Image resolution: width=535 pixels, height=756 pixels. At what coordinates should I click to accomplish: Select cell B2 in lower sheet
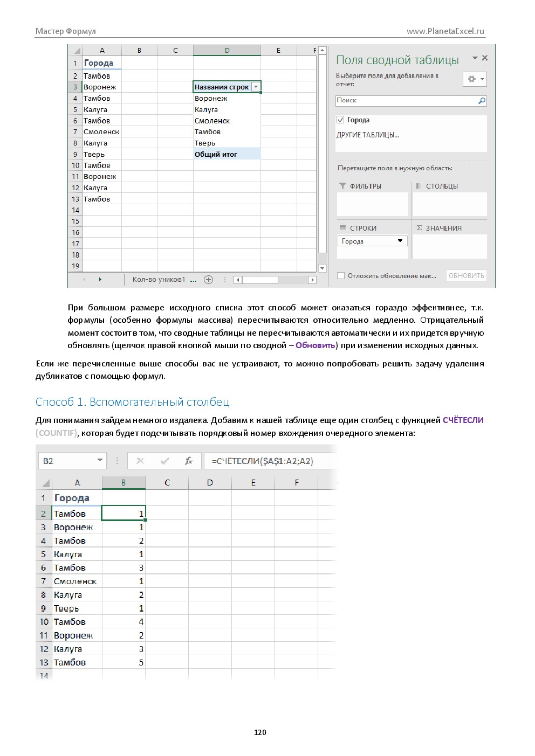(x=124, y=514)
